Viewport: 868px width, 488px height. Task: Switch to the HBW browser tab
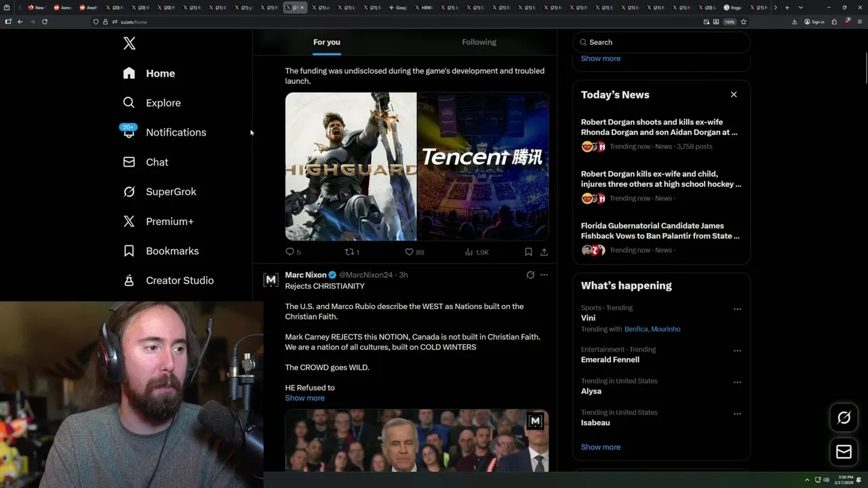pyautogui.click(x=423, y=7)
